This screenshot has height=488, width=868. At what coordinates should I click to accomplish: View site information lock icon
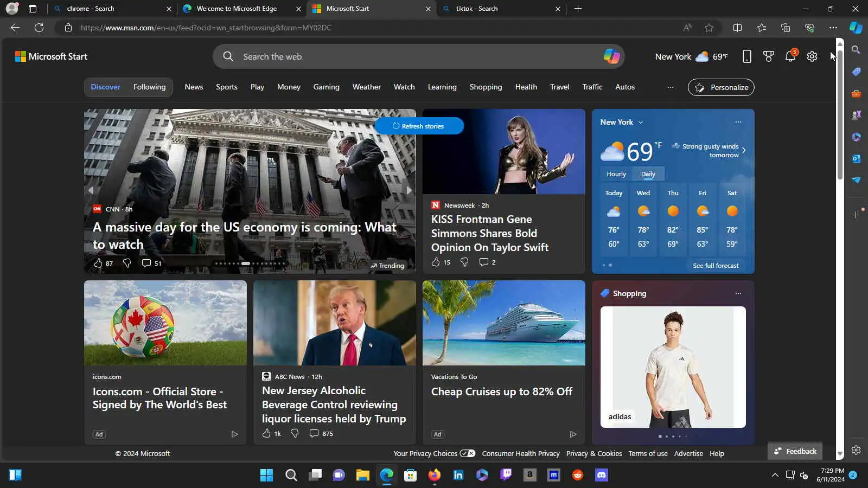pyautogui.click(x=68, y=28)
